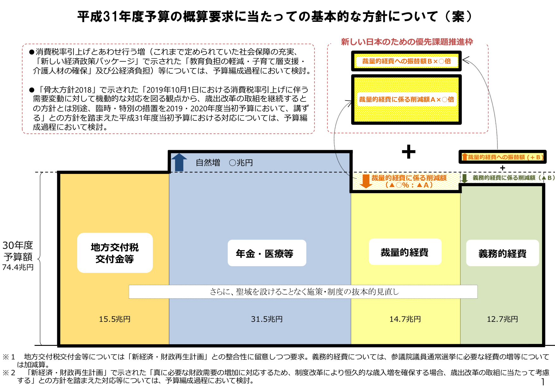
Task: Click the 義務的経費 white label
Action: tap(502, 253)
